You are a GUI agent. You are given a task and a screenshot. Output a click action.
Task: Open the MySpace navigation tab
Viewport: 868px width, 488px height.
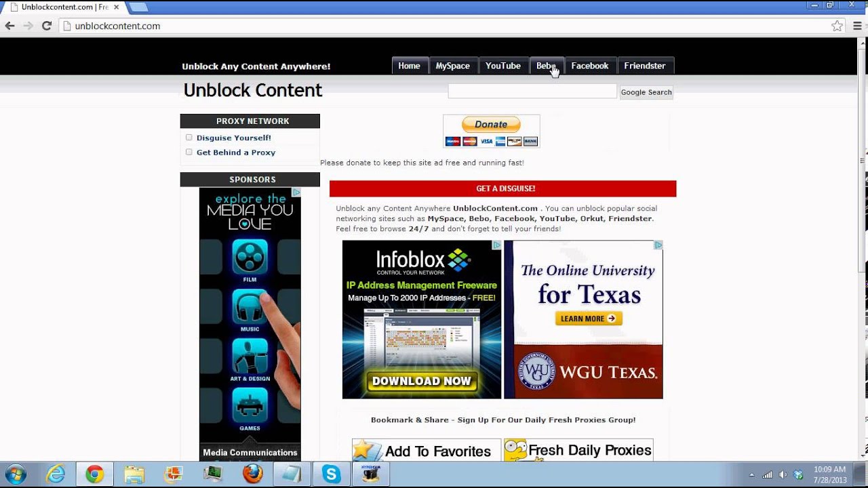point(453,66)
